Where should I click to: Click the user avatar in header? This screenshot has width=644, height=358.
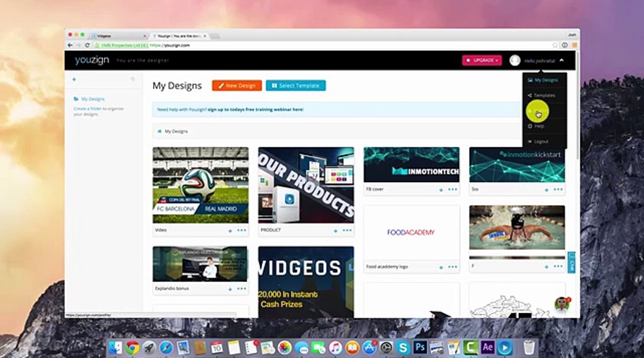point(515,60)
